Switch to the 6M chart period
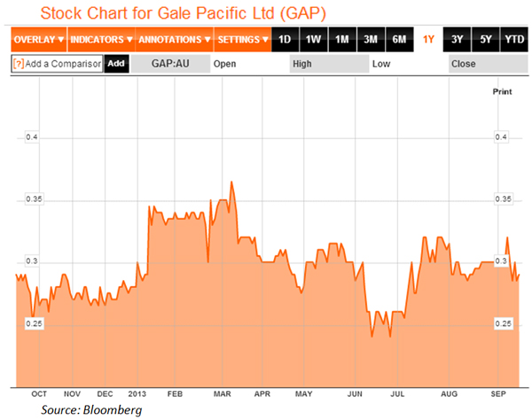 pos(399,40)
